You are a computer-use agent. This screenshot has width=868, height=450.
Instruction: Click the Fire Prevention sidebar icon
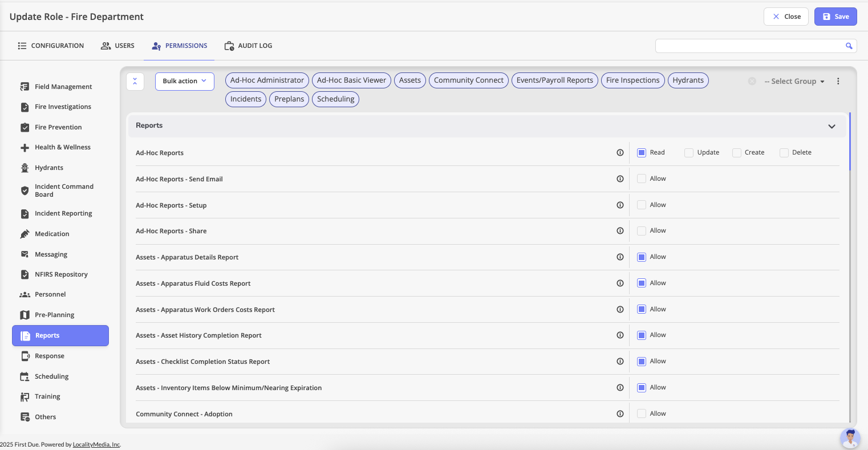pyautogui.click(x=25, y=127)
